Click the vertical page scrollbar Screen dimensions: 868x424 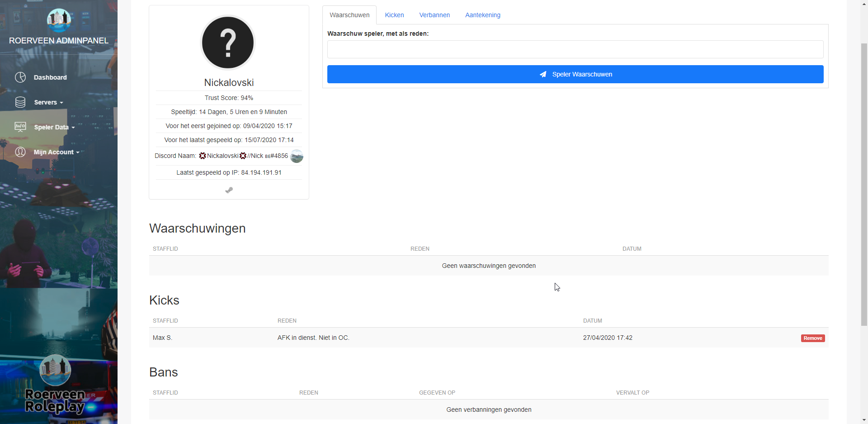coord(864,181)
